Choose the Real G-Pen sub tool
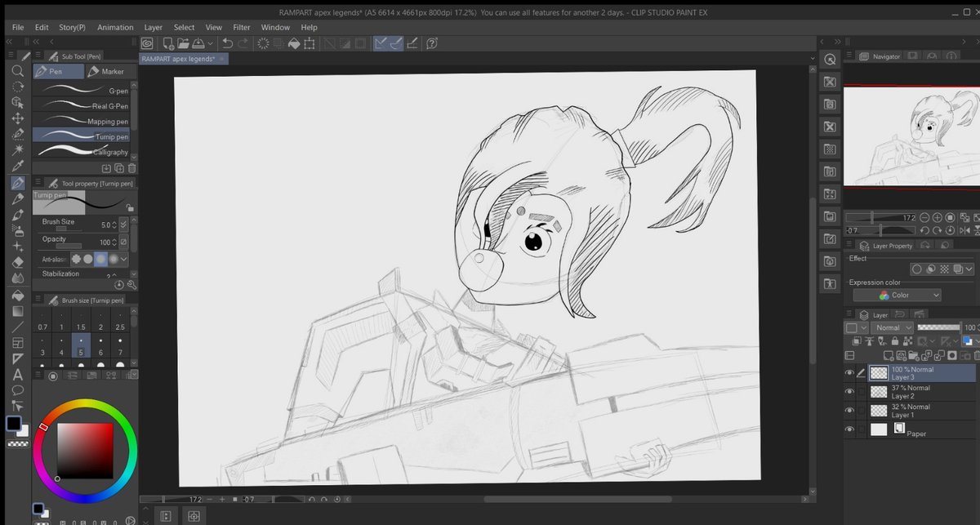Image resolution: width=980 pixels, height=525 pixels. pos(81,106)
